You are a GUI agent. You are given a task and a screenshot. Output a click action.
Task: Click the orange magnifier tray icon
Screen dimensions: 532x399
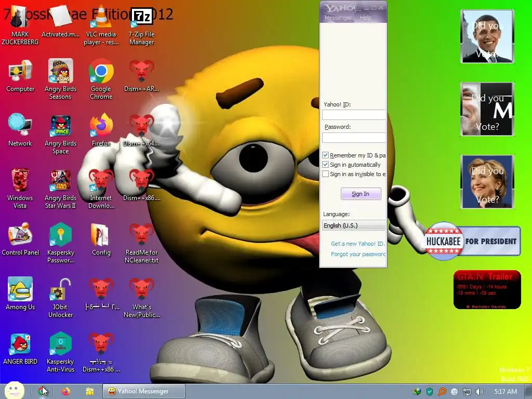pyautogui.click(x=442, y=392)
